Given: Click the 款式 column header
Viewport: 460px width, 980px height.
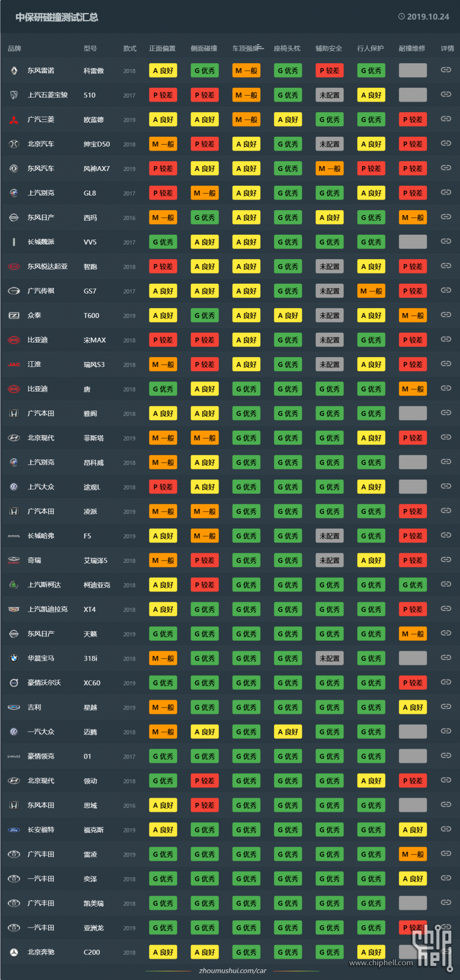Looking at the screenshot, I should click(x=130, y=49).
